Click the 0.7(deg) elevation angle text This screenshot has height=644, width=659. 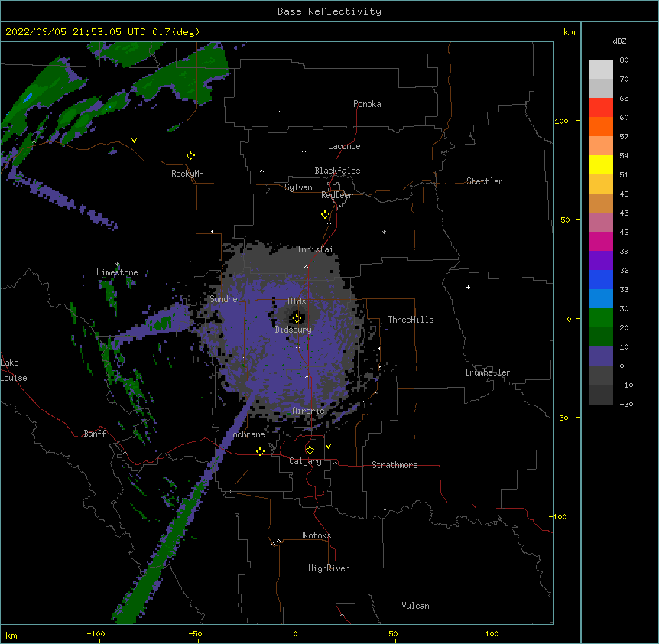coord(176,32)
